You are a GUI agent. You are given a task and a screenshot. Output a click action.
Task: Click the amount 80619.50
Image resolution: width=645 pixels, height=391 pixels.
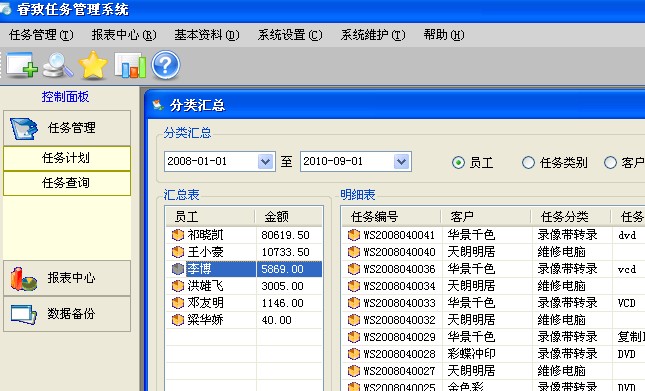point(285,235)
